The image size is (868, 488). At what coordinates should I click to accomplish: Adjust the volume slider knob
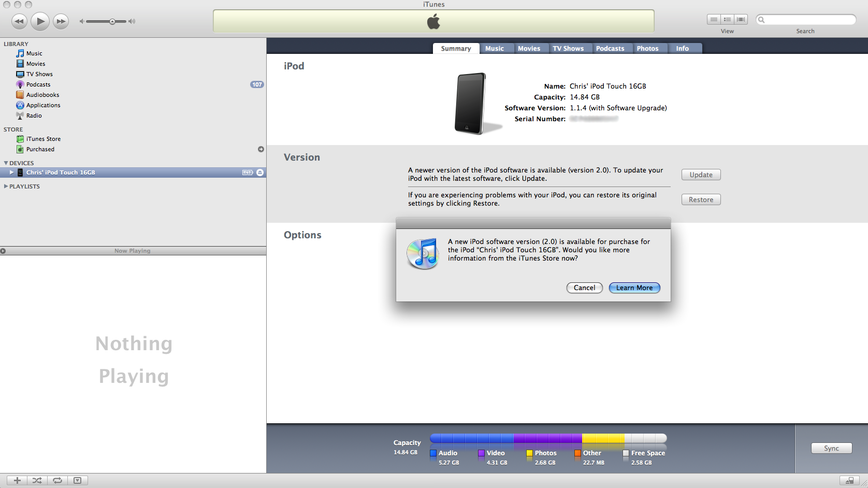point(112,21)
